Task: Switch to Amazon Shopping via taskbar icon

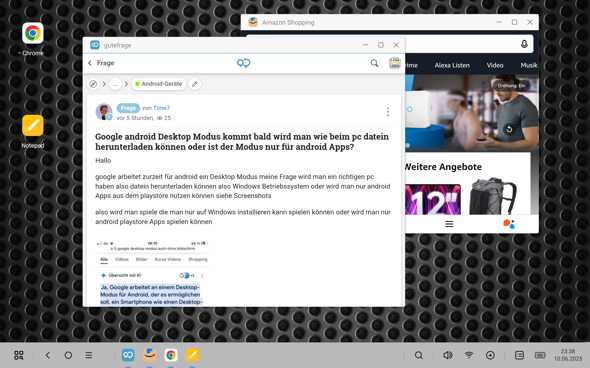Action: pos(149,355)
